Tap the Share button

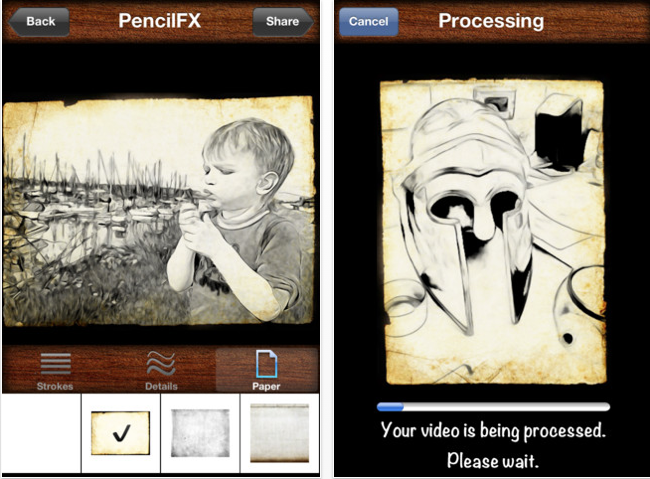[x=283, y=22]
